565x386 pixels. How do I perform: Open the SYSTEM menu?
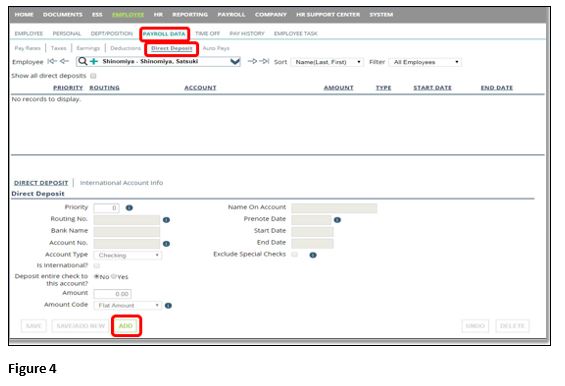[381, 14]
